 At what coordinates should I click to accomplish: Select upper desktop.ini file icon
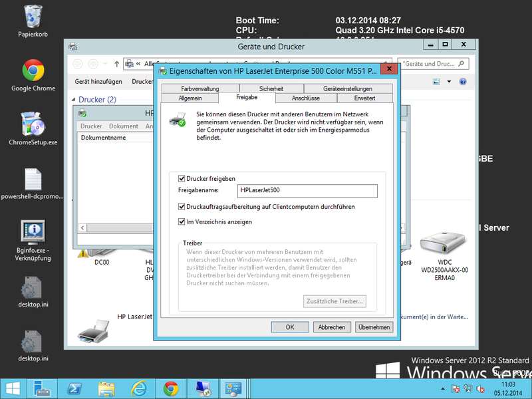tap(33, 292)
